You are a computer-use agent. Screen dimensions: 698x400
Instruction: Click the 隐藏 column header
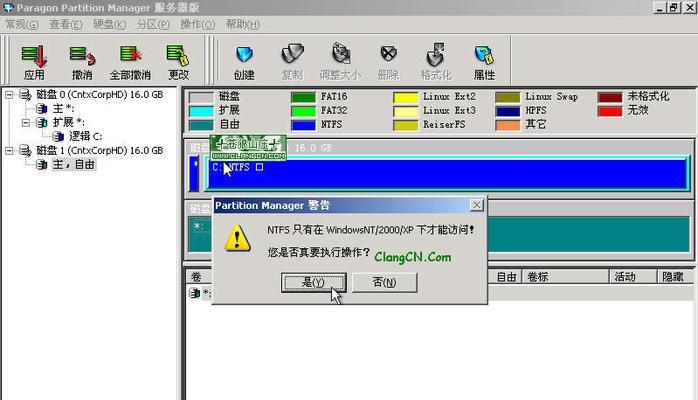(x=675, y=277)
